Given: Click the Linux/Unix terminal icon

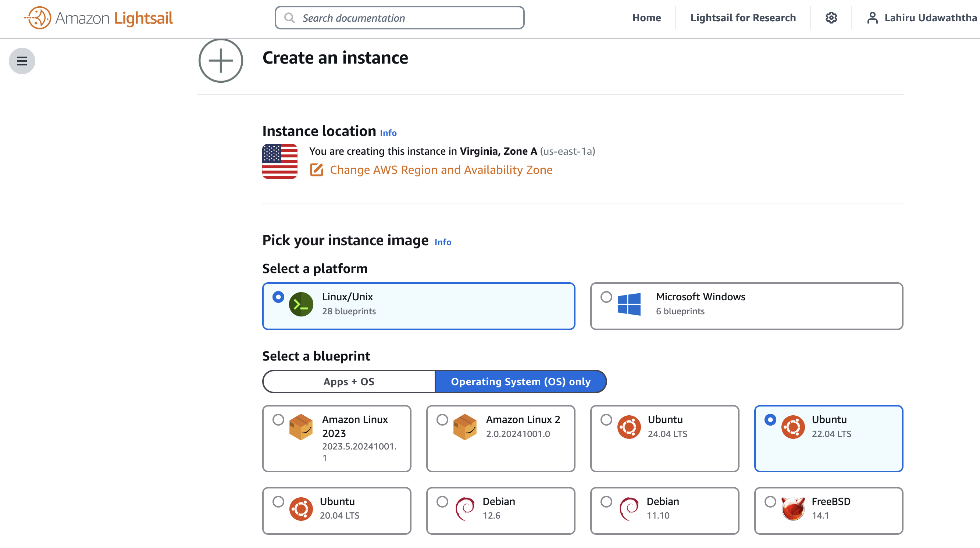Looking at the screenshot, I should 301,303.
